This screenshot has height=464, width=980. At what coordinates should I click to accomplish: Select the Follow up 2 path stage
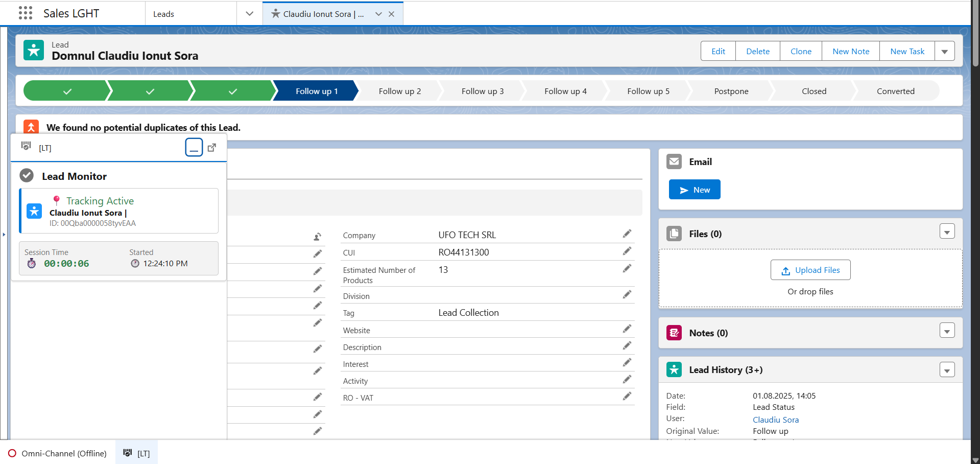point(400,90)
